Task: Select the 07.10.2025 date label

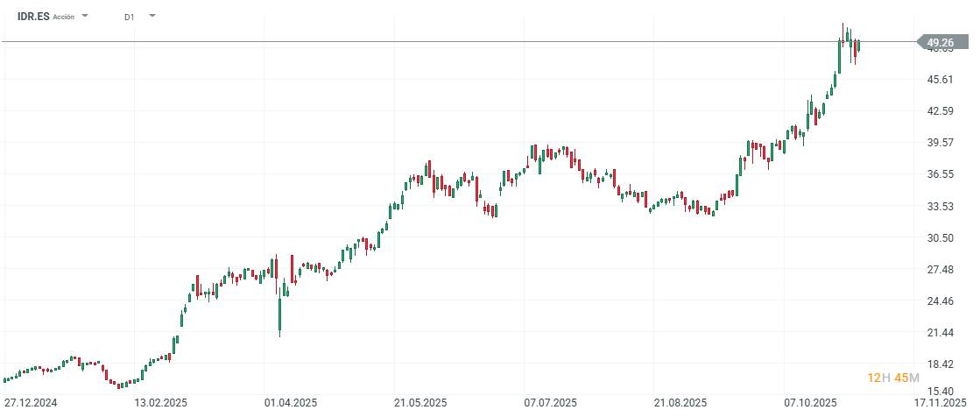Action: 810,403
